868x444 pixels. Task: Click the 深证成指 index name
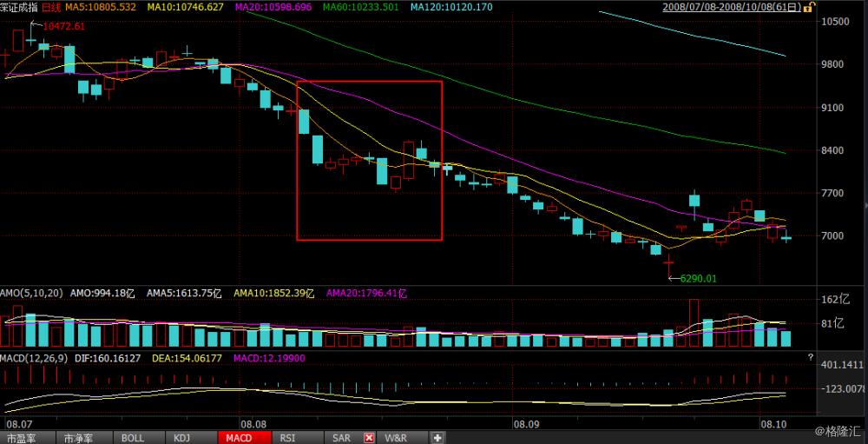coord(20,7)
